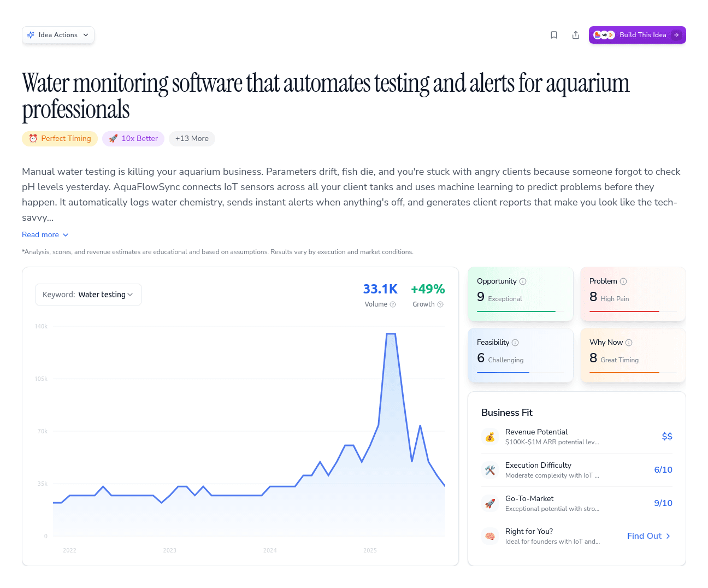This screenshot has width=708, height=588.
Task: Click the share icon in the top bar
Action: click(x=575, y=34)
